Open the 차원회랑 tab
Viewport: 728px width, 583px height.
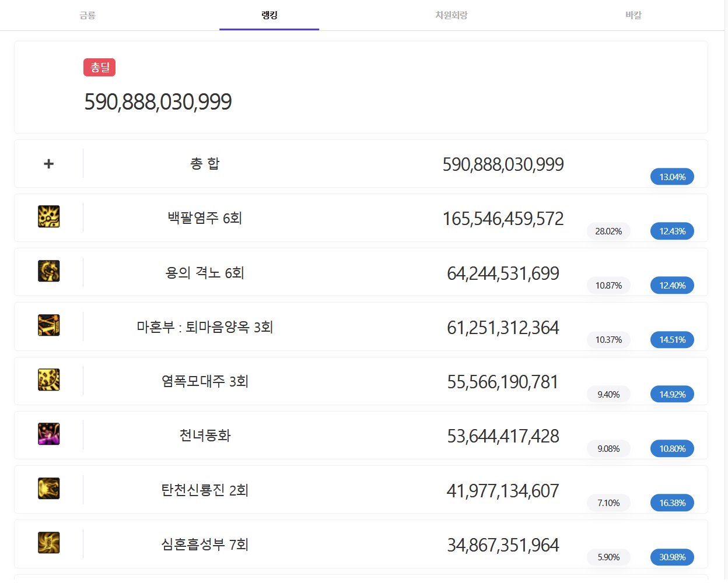451,15
